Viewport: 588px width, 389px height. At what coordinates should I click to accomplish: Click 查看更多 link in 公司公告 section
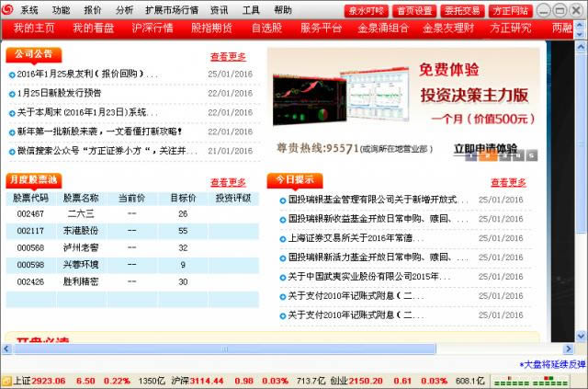coord(228,56)
